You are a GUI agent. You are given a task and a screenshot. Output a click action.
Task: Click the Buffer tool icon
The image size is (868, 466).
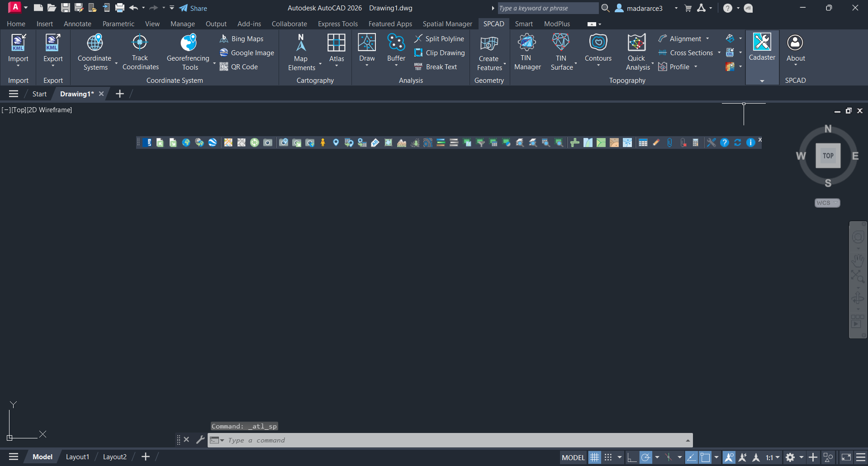(396, 43)
